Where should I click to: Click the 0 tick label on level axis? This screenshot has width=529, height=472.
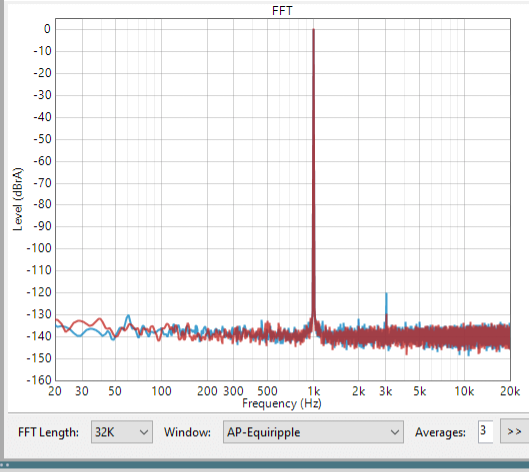(x=47, y=29)
